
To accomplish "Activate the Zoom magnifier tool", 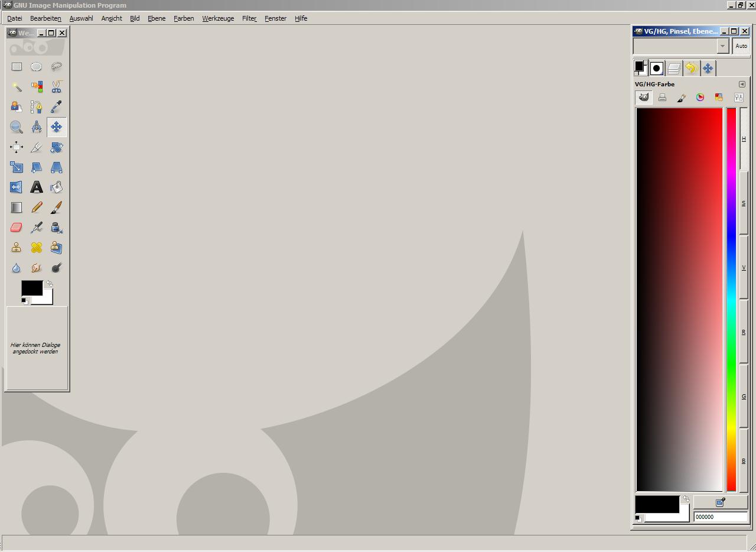I will 17,127.
